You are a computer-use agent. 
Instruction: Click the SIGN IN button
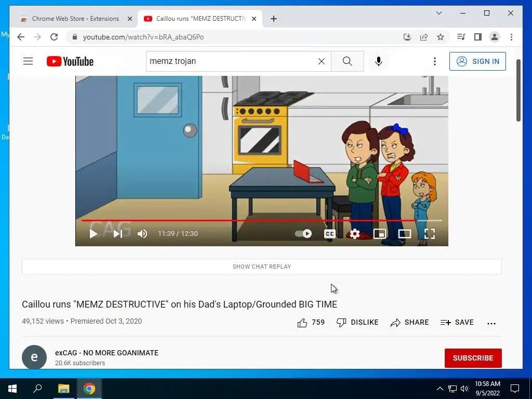tap(477, 61)
